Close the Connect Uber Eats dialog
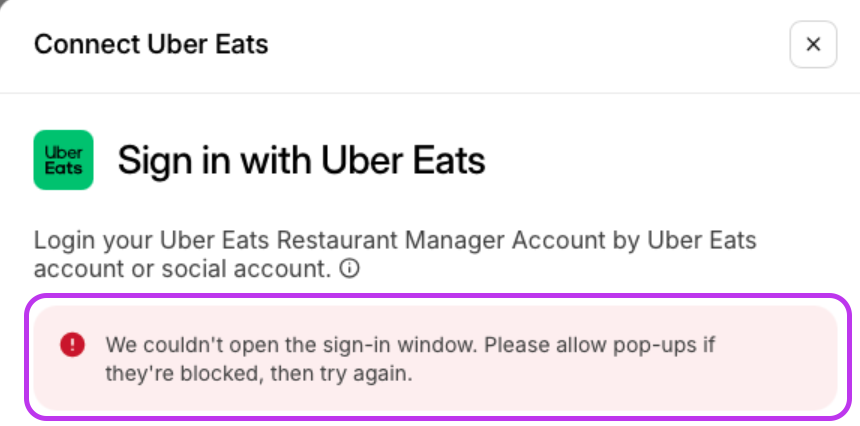Screen dimensions: 860x426 (813, 45)
